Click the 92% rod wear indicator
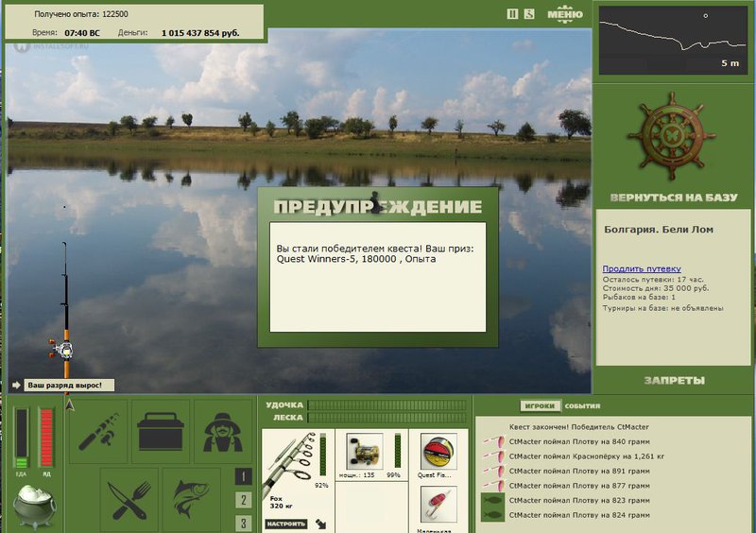The width and height of the screenshot is (756, 533). coord(322,456)
